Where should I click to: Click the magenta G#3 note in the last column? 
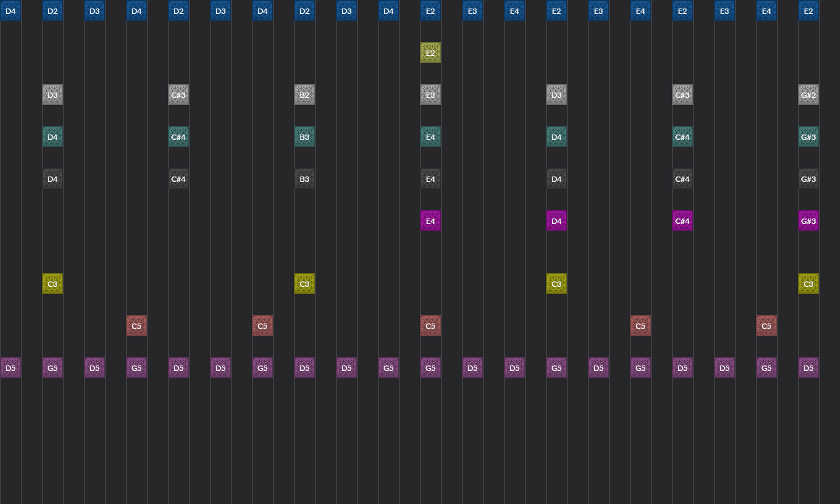coord(808,220)
